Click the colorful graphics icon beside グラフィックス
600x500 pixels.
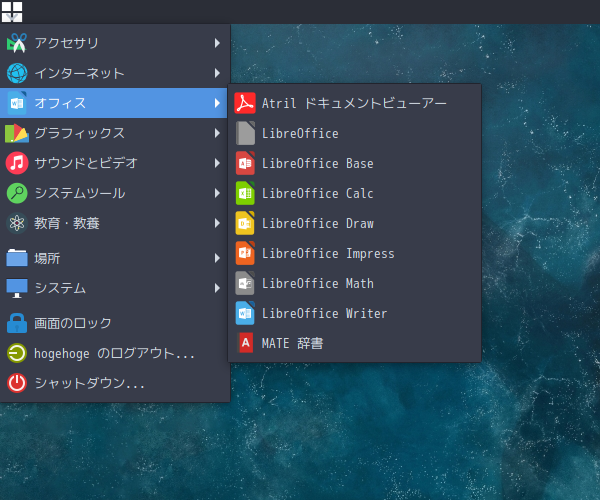[17, 133]
